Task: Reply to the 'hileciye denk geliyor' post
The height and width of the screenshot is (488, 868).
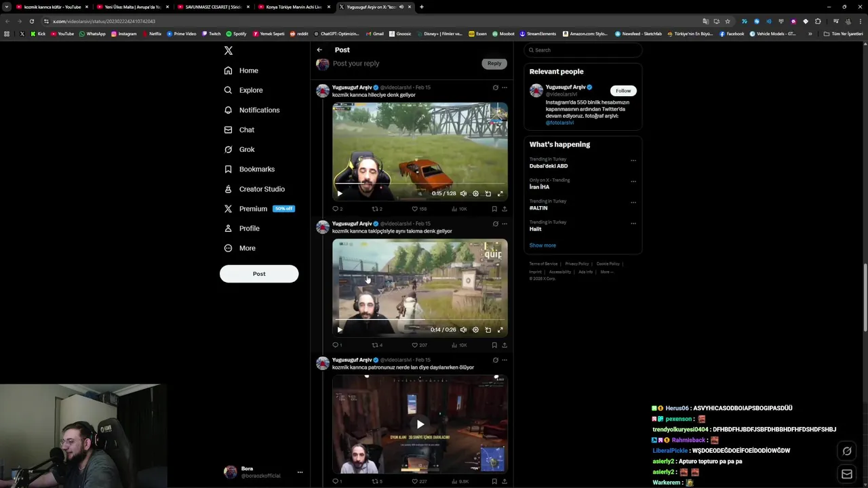Action: tap(337, 209)
